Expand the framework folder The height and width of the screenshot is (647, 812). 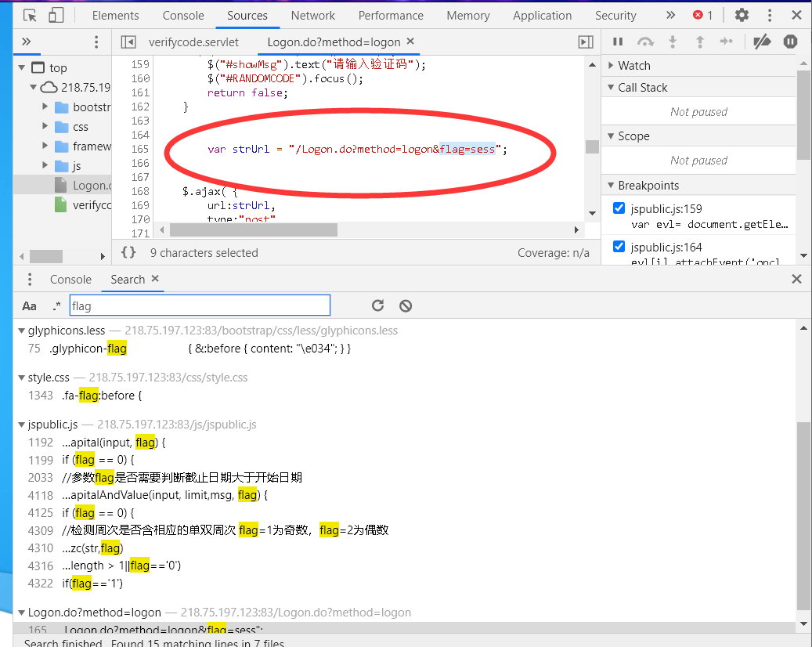(45, 146)
